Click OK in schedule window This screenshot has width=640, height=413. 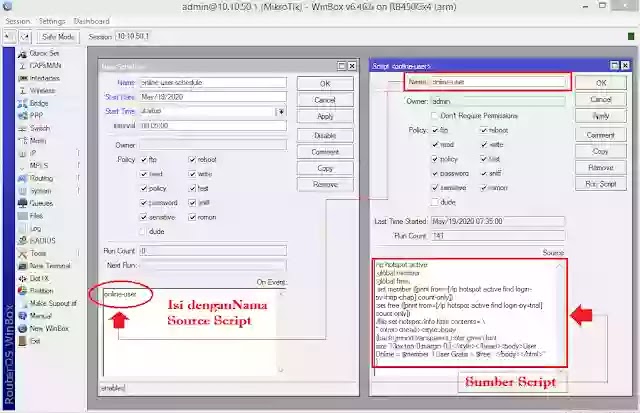pyautogui.click(x=325, y=84)
